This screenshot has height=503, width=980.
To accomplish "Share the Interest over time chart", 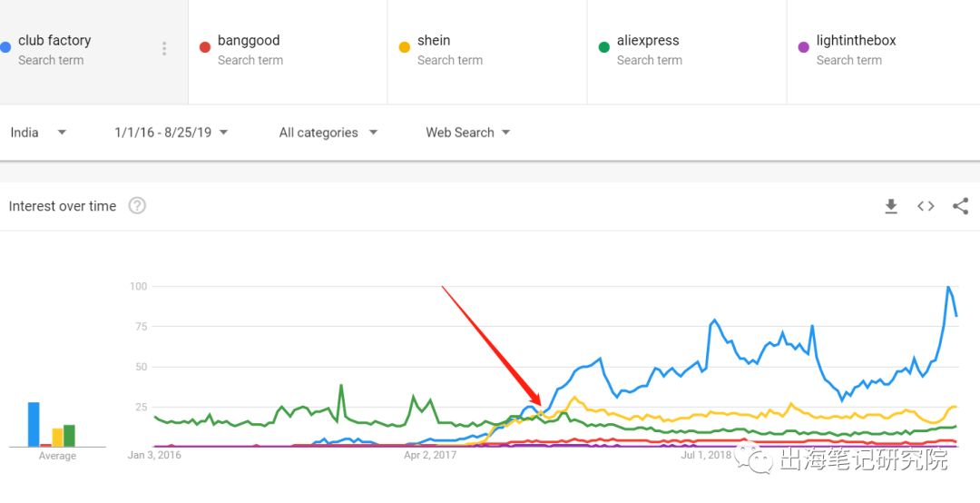I will (960, 206).
